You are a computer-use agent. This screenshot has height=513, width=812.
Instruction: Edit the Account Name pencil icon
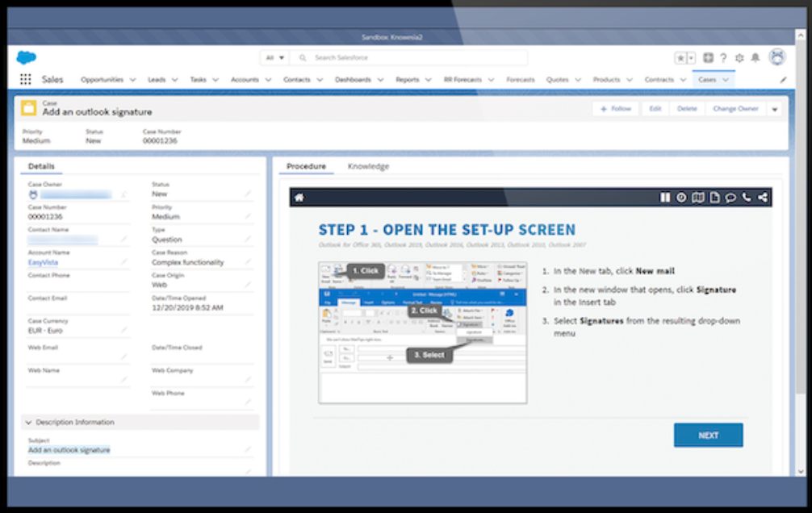[124, 262]
